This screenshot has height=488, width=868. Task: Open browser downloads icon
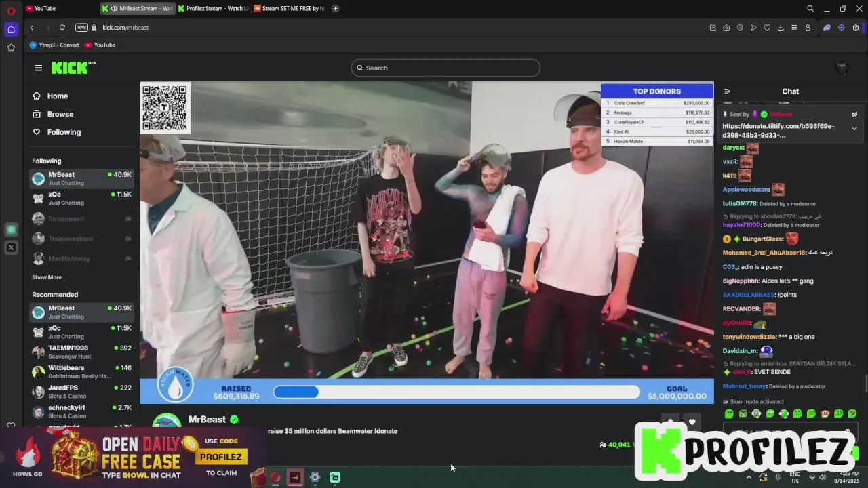781,28
